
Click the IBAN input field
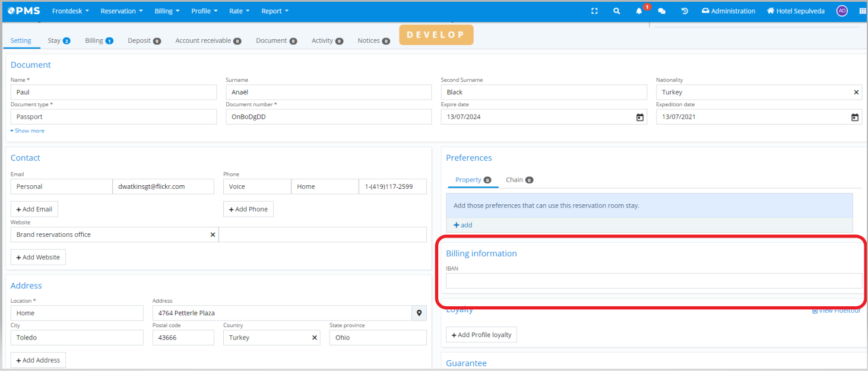coord(653,281)
